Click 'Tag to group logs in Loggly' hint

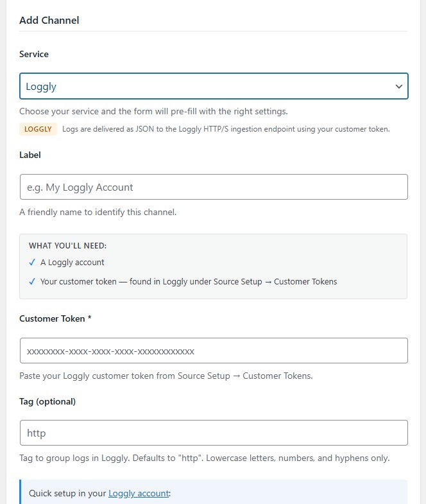click(204, 458)
